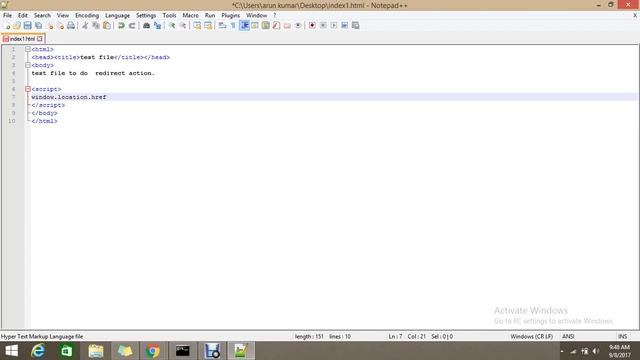Click the text 'test file to do redirect action.'
The image size is (640, 360).
93,73
